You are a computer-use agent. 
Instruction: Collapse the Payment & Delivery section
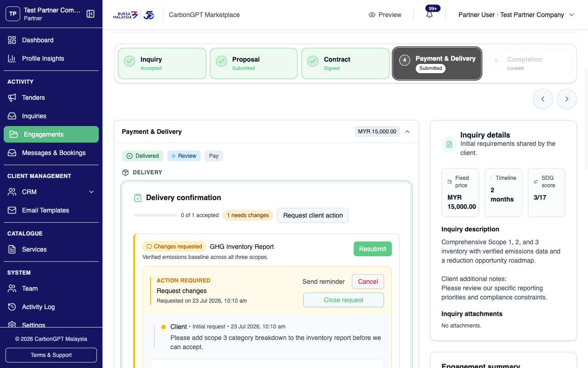tap(407, 132)
